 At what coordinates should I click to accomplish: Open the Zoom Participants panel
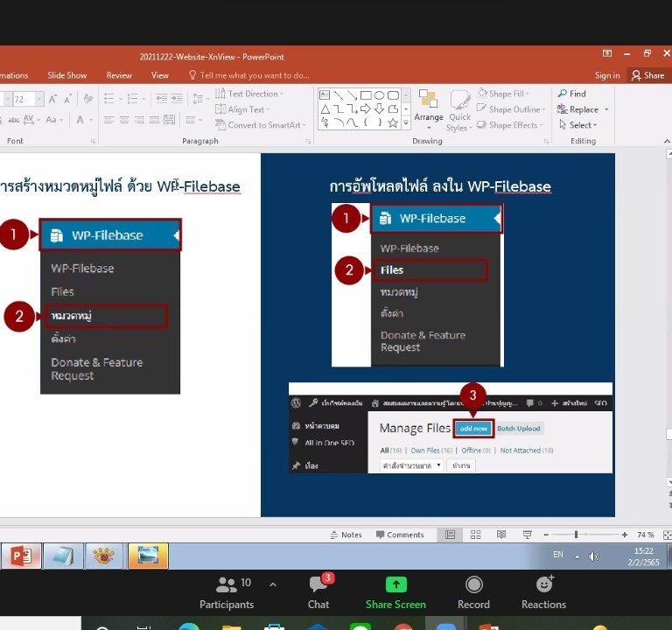pos(227,592)
